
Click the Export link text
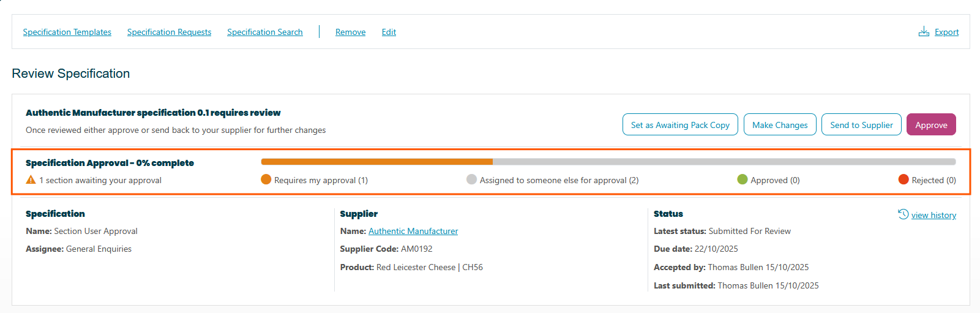pos(946,32)
